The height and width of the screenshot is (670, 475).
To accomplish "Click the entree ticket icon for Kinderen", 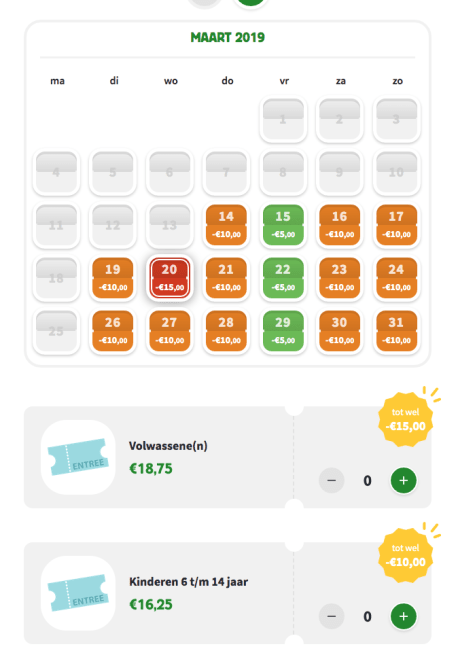I will pyautogui.click(x=78, y=593).
